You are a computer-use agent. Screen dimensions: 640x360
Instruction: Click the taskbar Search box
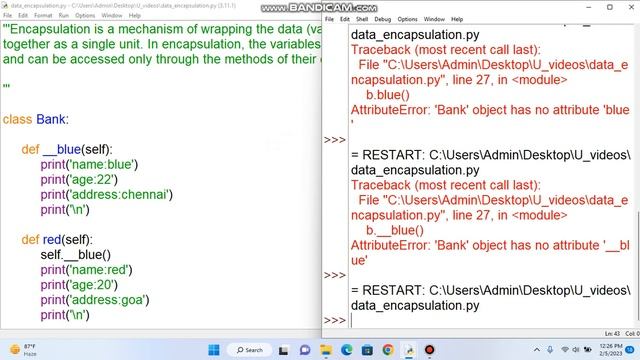[249, 350]
